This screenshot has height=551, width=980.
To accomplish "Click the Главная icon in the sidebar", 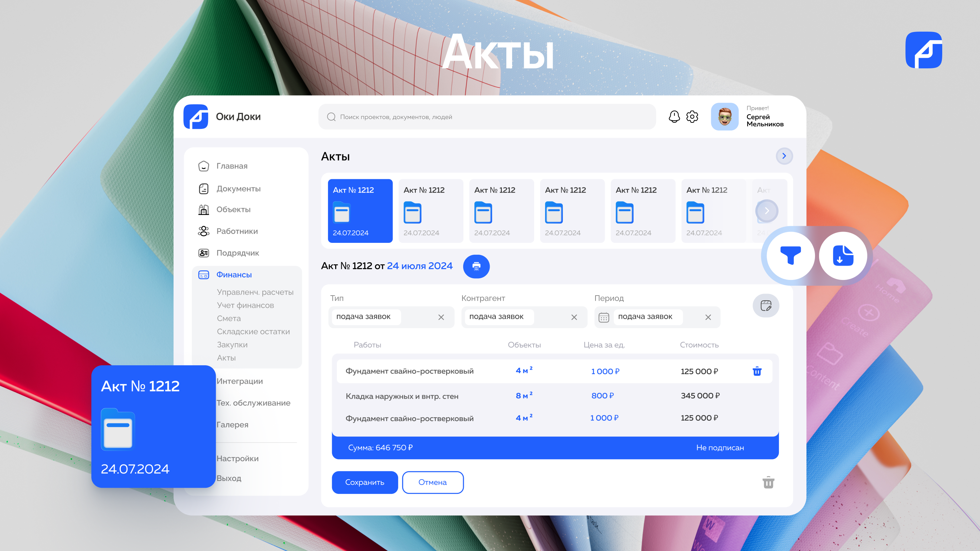I will click(203, 166).
